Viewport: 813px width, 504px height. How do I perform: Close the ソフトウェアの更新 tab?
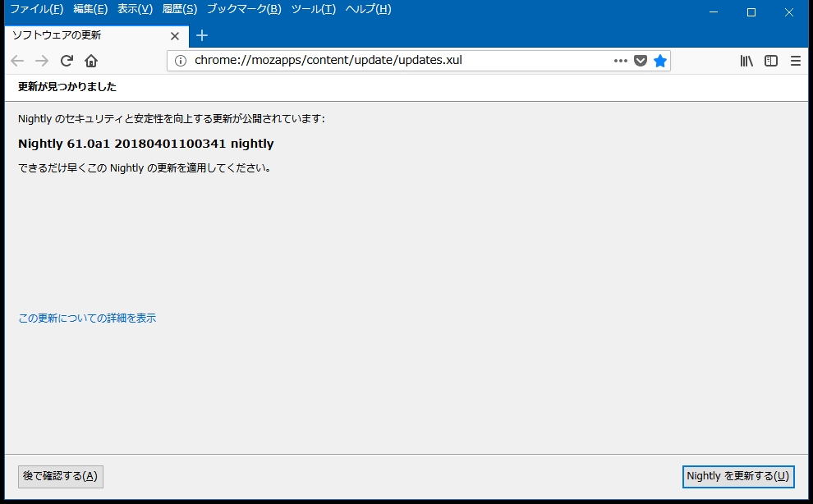[x=175, y=36]
